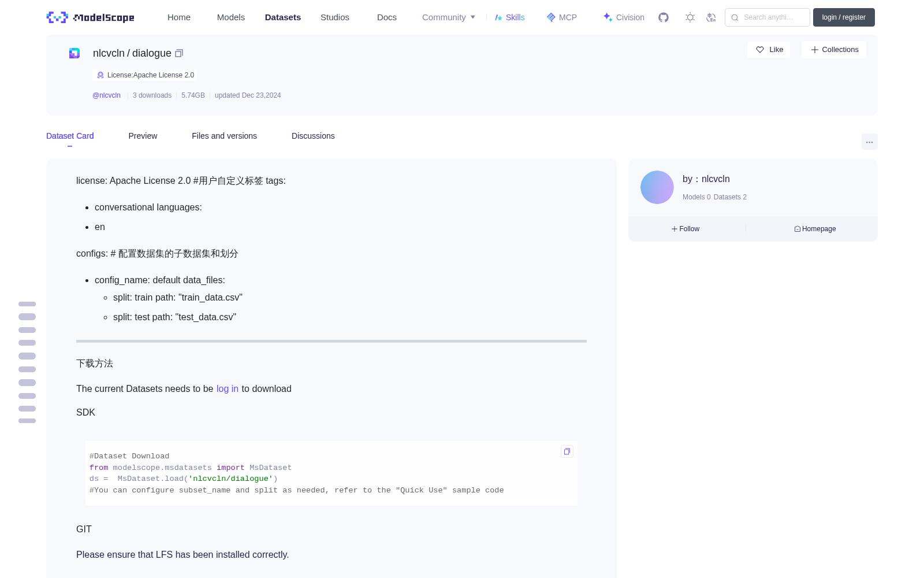Screen dimensions: 924x578
Task: Click the Like heart button
Action: click(769, 50)
